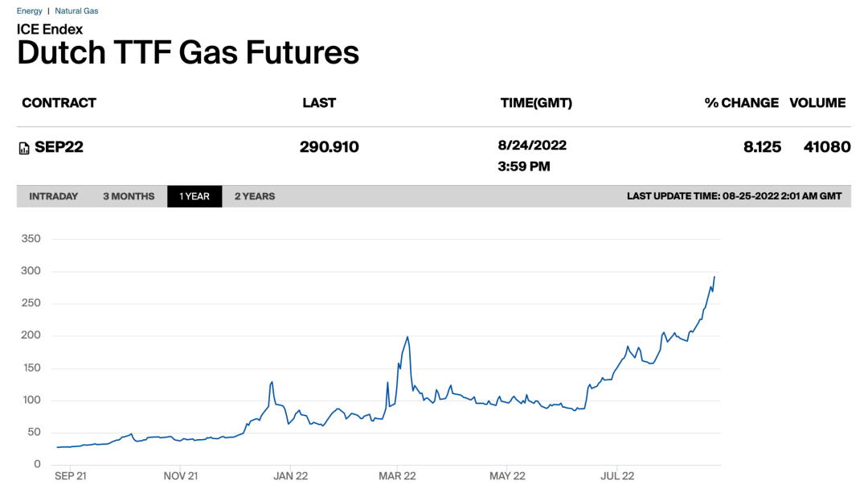
Task: Click the JUL 22 x-axis label
Action: pos(616,476)
